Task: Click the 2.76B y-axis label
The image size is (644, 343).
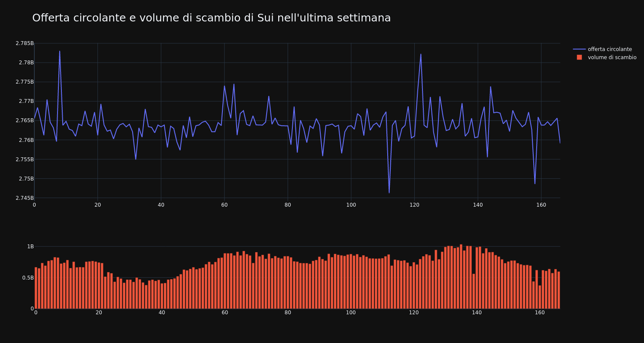Action: point(26,140)
